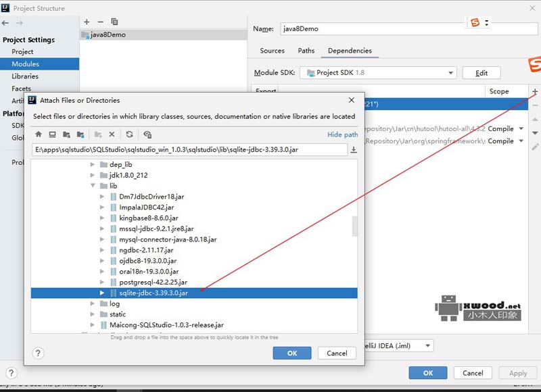Add new module with plus icon
The image size is (541, 392).
[87, 22]
